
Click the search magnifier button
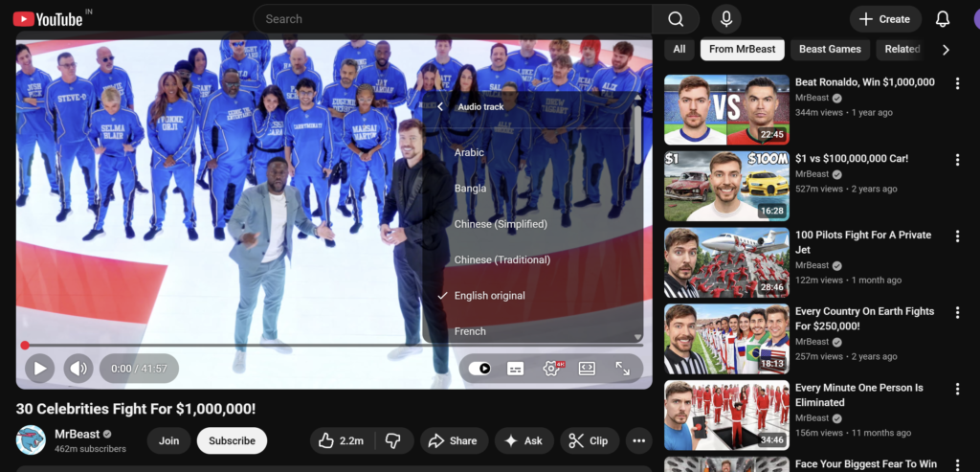(x=676, y=19)
